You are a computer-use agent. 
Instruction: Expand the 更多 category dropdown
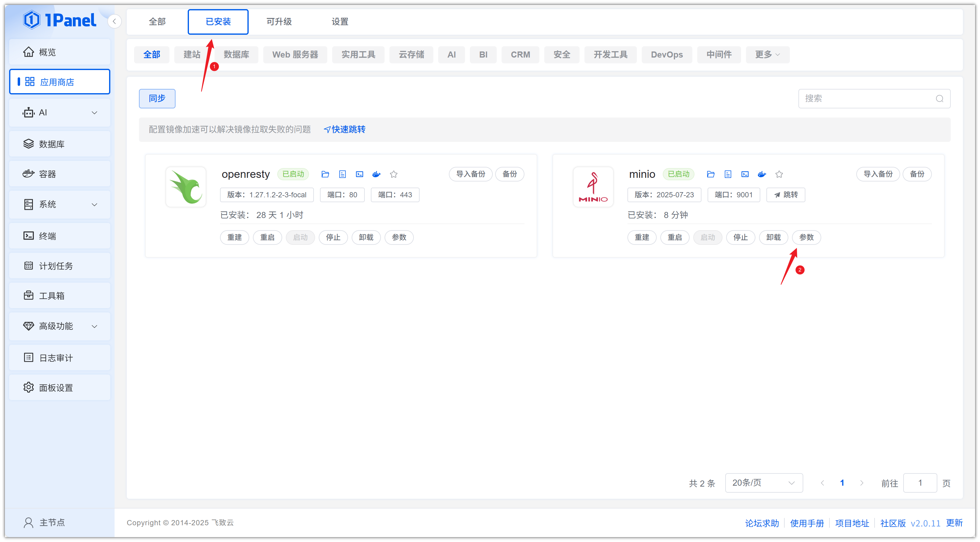pos(767,55)
